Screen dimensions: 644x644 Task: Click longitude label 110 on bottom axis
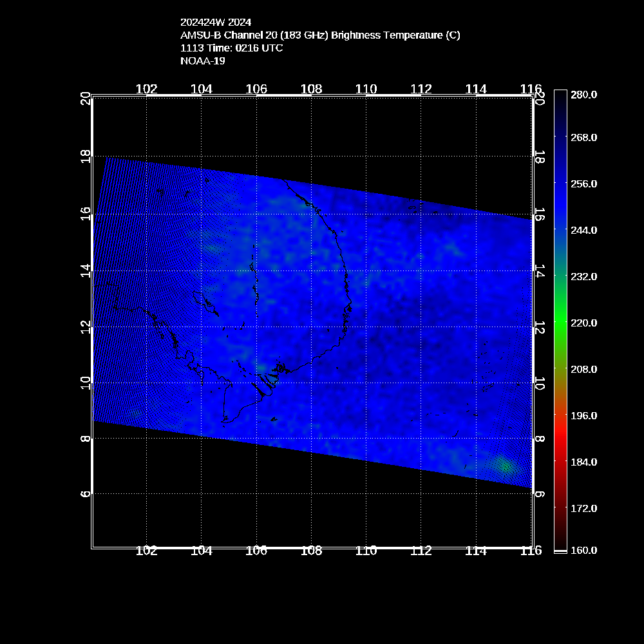[366, 551]
